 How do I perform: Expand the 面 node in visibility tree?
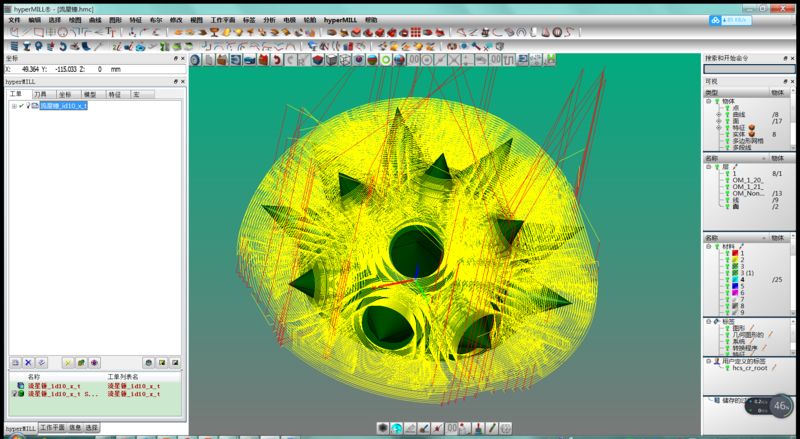pos(719,121)
